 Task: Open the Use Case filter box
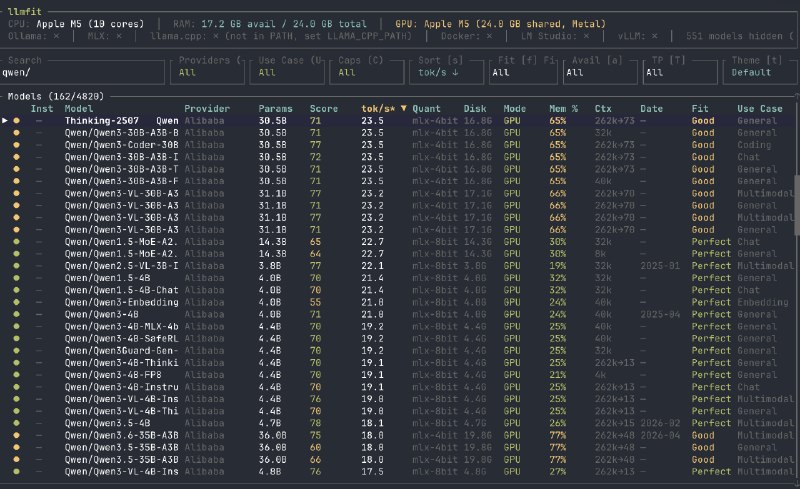coord(287,72)
